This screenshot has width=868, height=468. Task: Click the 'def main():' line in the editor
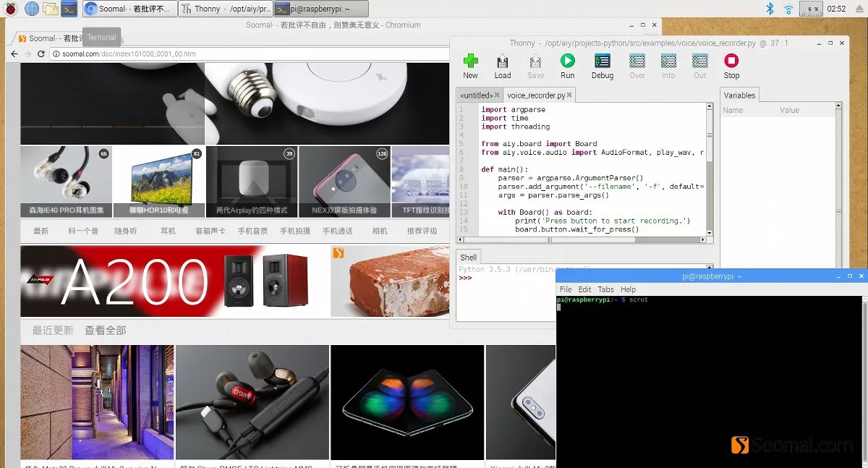point(505,169)
